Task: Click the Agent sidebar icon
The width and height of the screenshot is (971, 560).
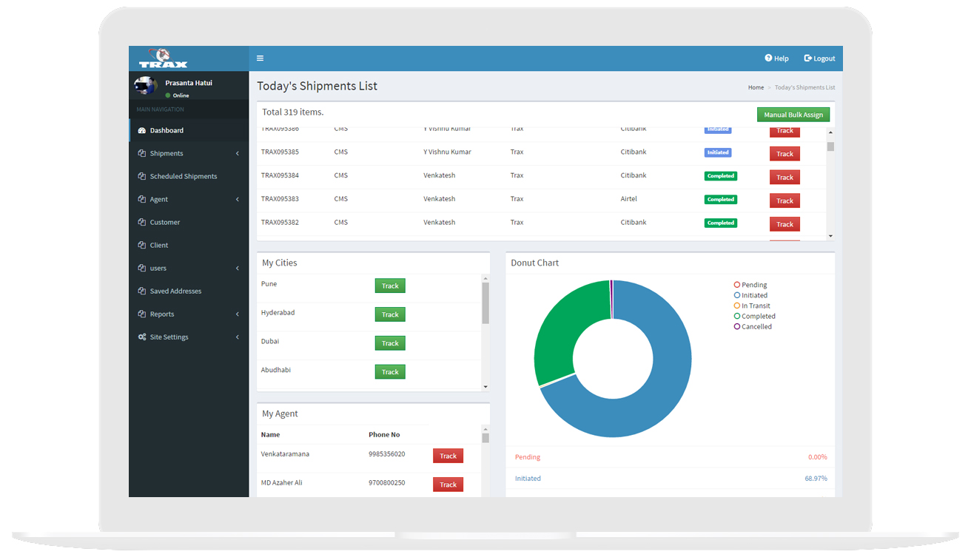Action: coord(142,199)
